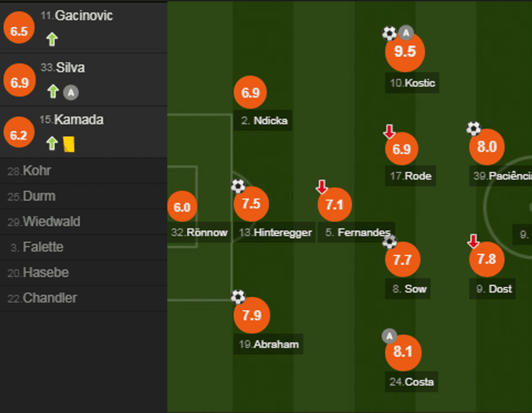
Task: Click the assist badge next to Silva's arrow
Action: click(71, 92)
